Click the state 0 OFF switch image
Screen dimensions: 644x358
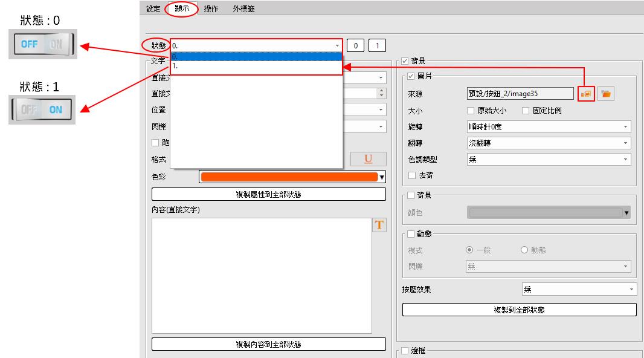pos(42,45)
